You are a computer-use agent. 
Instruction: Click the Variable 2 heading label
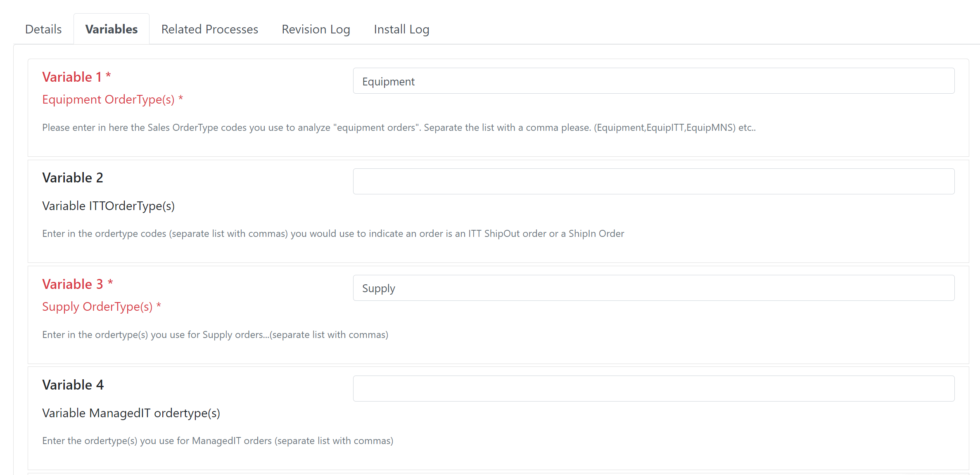click(x=73, y=178)
